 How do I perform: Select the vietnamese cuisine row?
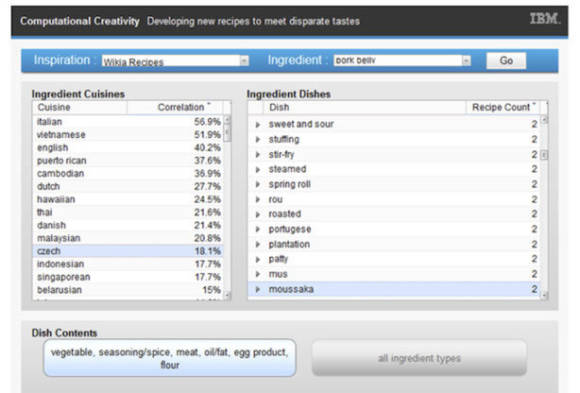(128, 135)
